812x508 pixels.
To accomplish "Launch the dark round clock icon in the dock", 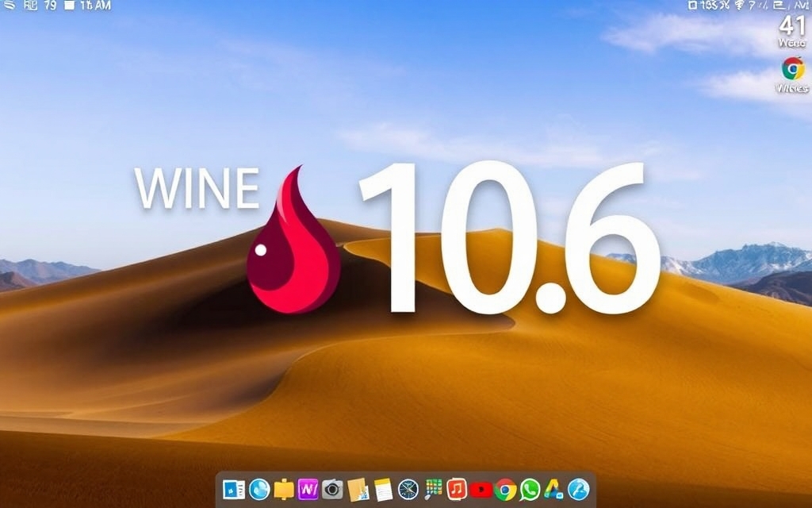I will pyautogui.click(x=408, y=489).
